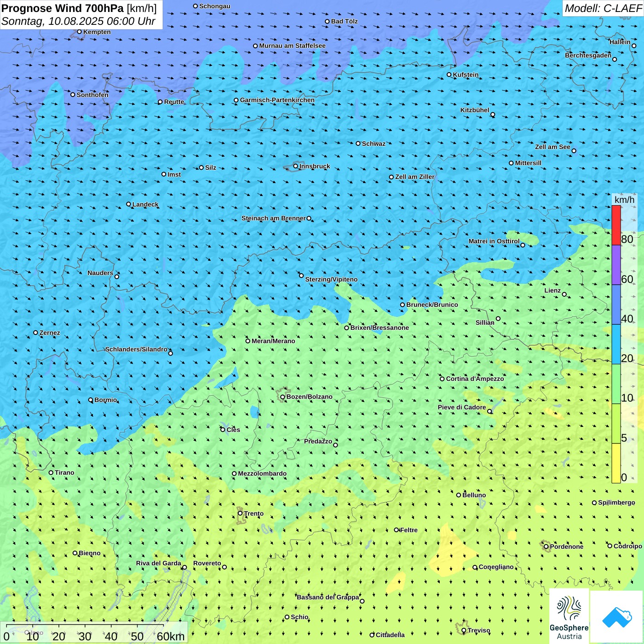Screen dimensions: 644x644
Task: Click the Bad Tölz city marker
Action: coord(327,21)
